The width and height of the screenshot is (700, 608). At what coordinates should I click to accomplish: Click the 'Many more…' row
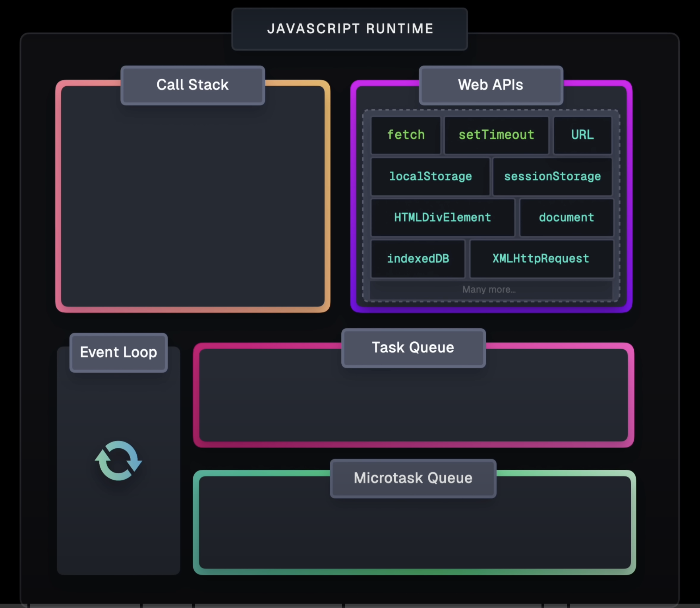tap(489, 290)
